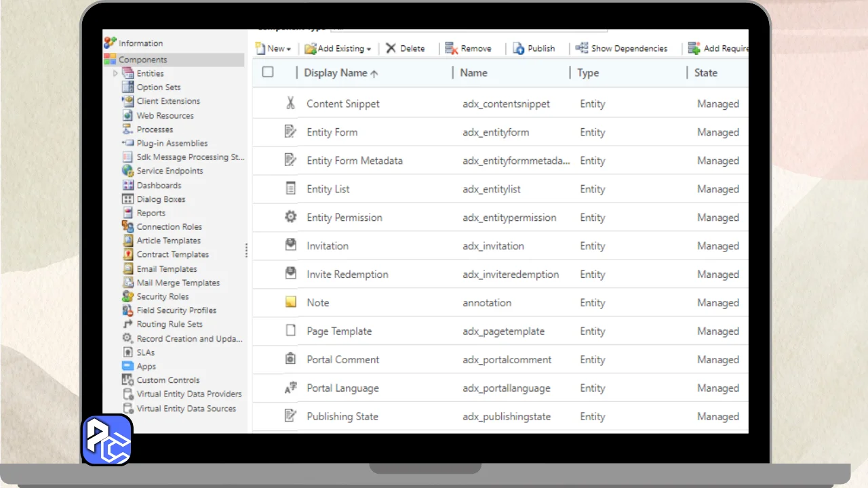The image size is (868, 488).
Task: Click the Entity Permission gear icon
Action: click(290, 217)
